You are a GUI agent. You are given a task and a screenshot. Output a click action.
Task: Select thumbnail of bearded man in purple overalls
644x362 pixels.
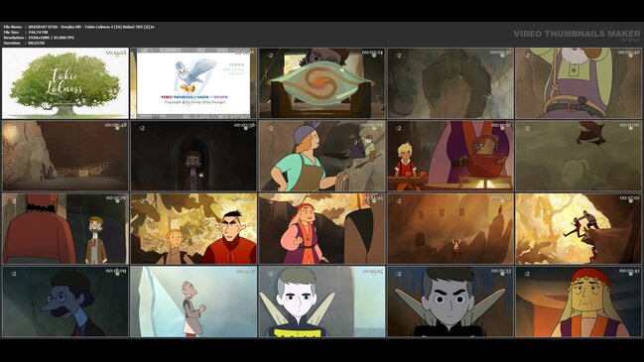pyautogui.click(x=579, y=83)
